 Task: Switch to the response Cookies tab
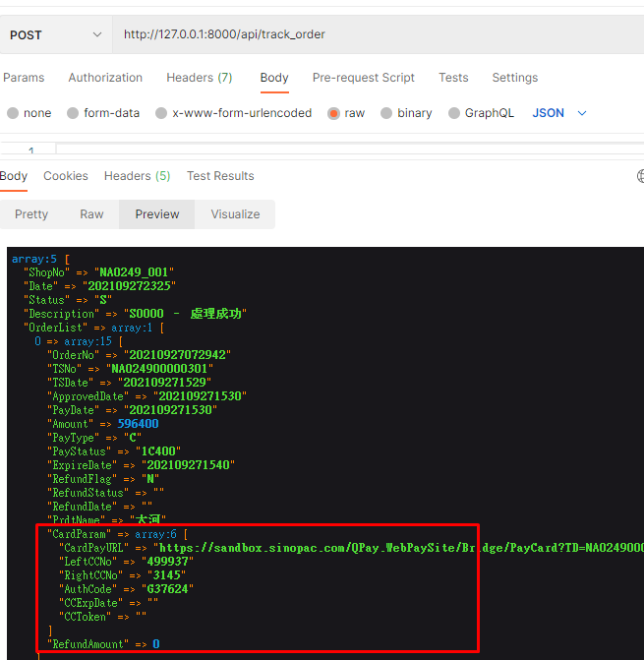point(66,175)
